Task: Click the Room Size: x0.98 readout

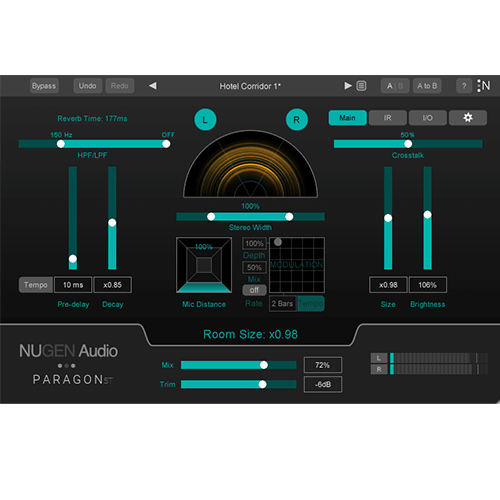Action: (x=250, y=334)
